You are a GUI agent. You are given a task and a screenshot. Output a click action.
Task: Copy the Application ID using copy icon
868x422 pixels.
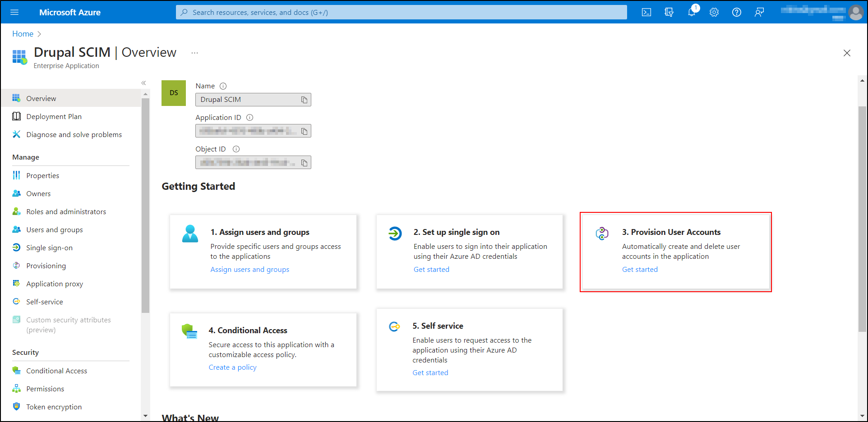coord(304,131)
